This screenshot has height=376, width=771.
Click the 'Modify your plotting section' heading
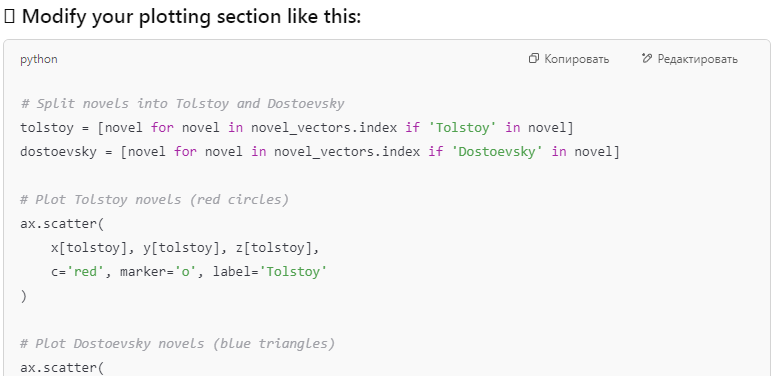(x=191, y=17)
